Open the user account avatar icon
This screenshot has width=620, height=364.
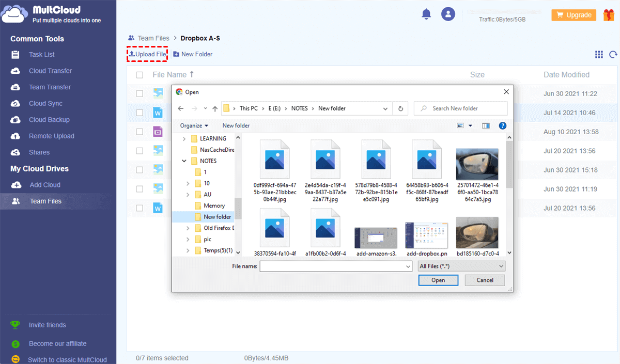click(x=448, y=14)
